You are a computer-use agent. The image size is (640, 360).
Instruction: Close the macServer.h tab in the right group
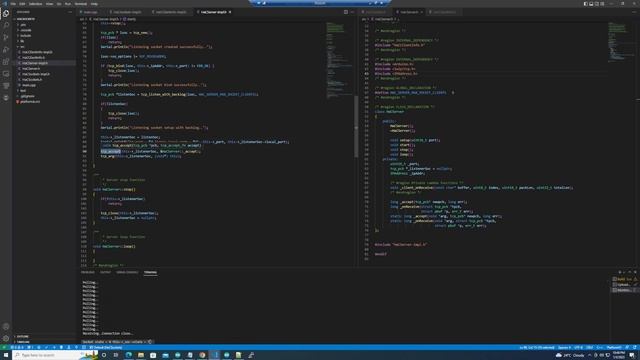click(422, 12)
